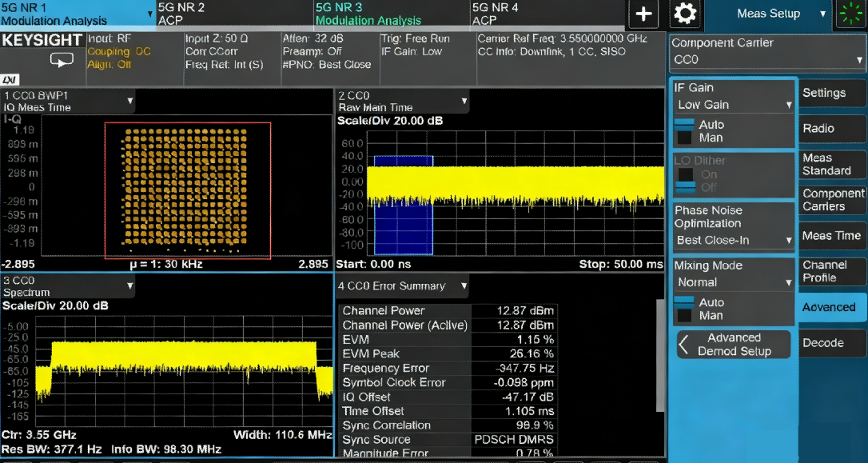Open the gear settings icon
Viewport: 868px width, 463px height.
tap(685, 14)
